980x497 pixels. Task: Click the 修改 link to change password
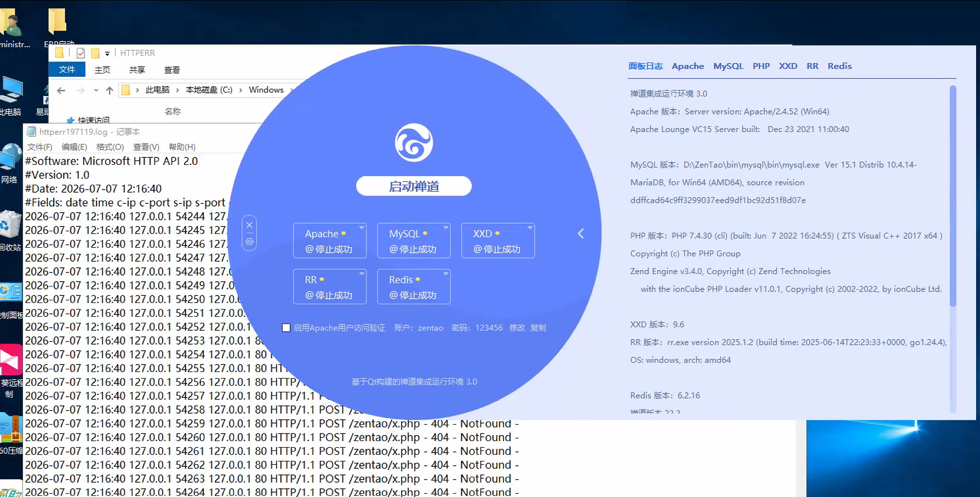[517, 328]
